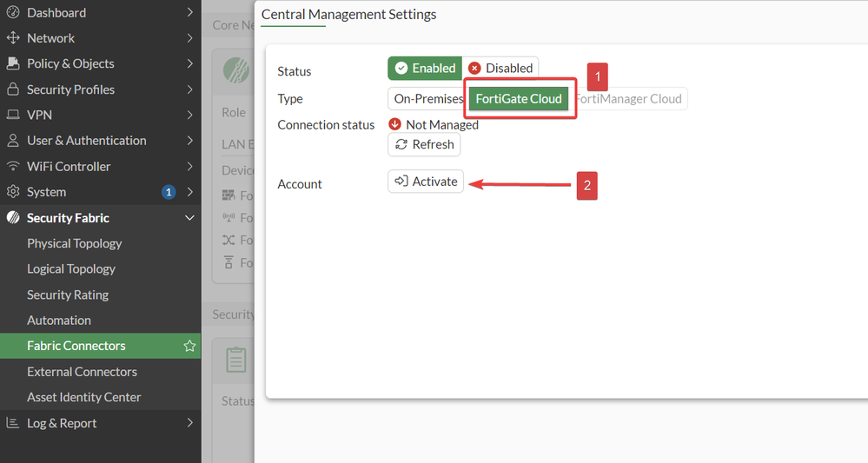Click the WiFi Controller icon
The width and height of the screenshot is (868, 463).
click(x=12, y=166)
